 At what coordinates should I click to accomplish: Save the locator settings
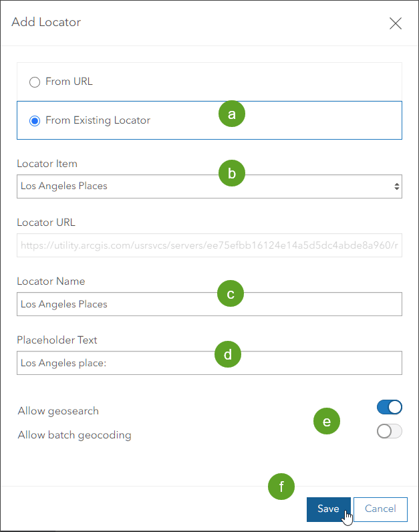click(328, 509)
